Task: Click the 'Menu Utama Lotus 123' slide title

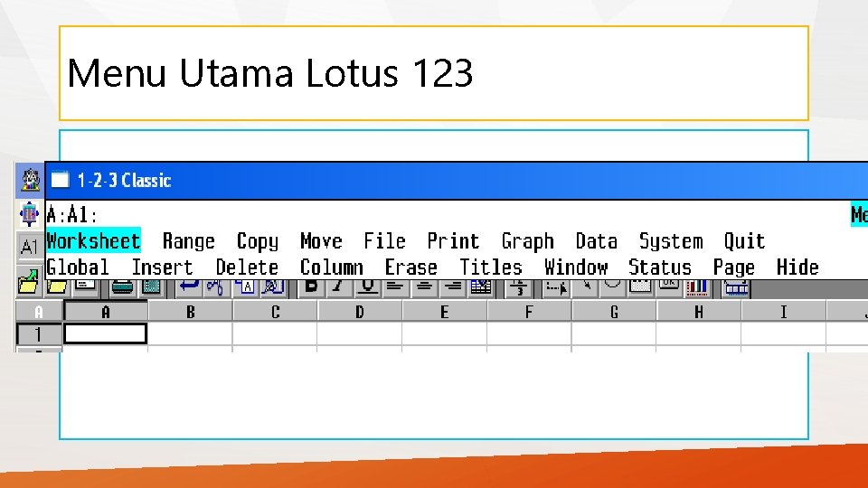Action: click(269, 72)
